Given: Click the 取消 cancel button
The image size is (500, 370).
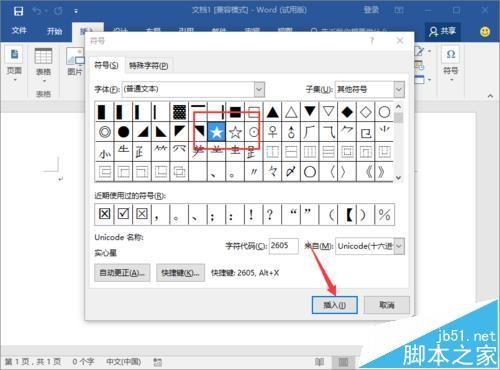Looking at the screenshot, I should [x=387, y=305].
